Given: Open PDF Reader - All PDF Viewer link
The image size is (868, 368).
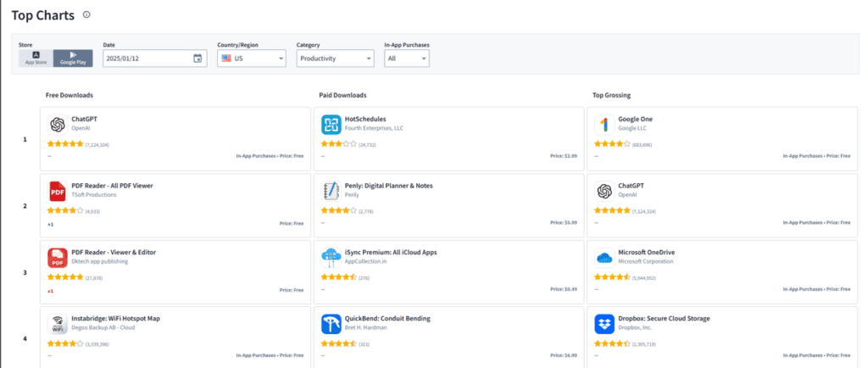Looking at the screenshot, I should 112,186.
